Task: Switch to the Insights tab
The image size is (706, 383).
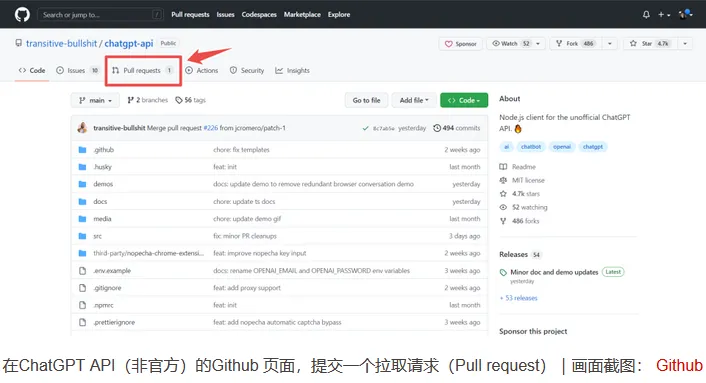Action: click(292, 70)
